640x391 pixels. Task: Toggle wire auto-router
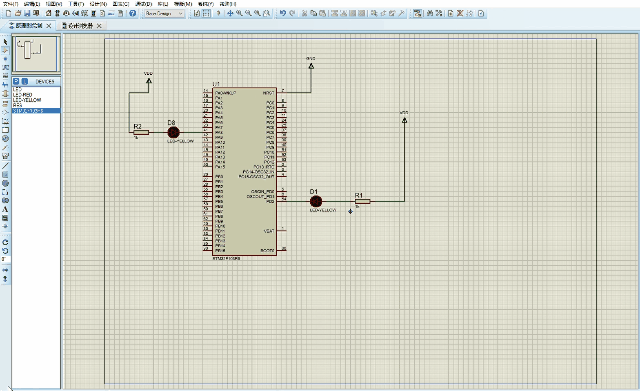pyautogui.click(x=417, y=13)
